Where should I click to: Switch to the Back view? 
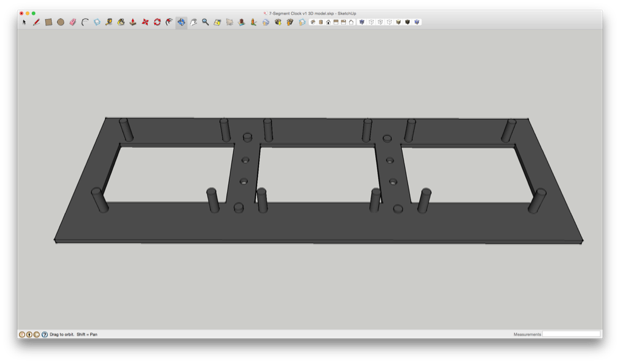(x=343, y=22)
